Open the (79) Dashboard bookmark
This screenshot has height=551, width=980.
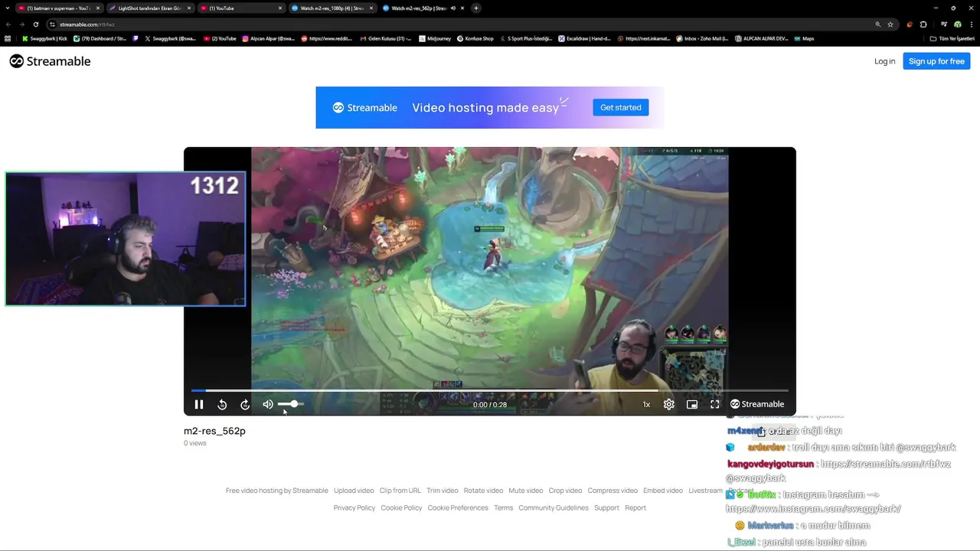pyautogui.click(x=100, y=38)
